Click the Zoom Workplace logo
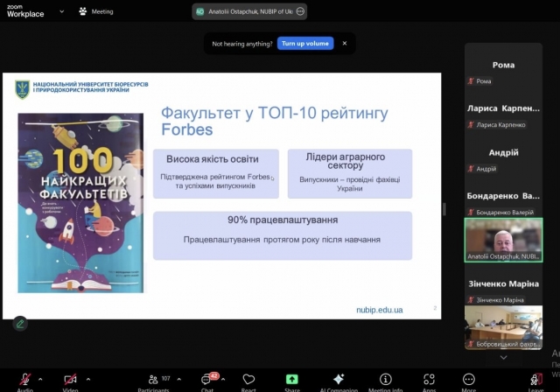 pos(25,11)
